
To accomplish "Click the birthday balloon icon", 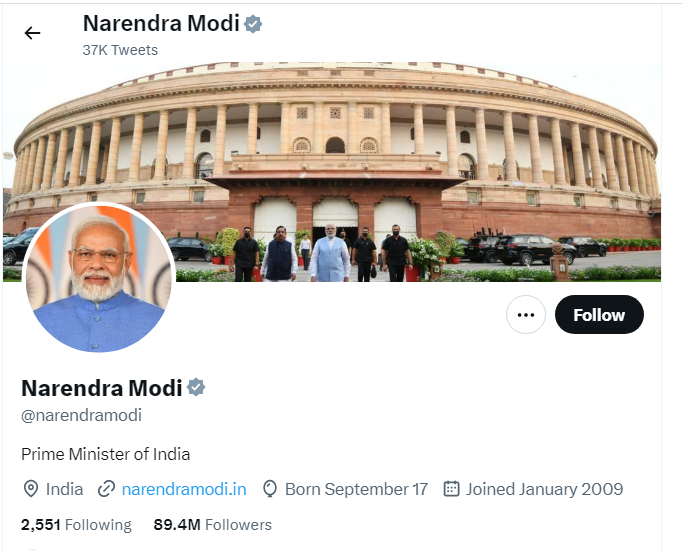I will point(269,489).
